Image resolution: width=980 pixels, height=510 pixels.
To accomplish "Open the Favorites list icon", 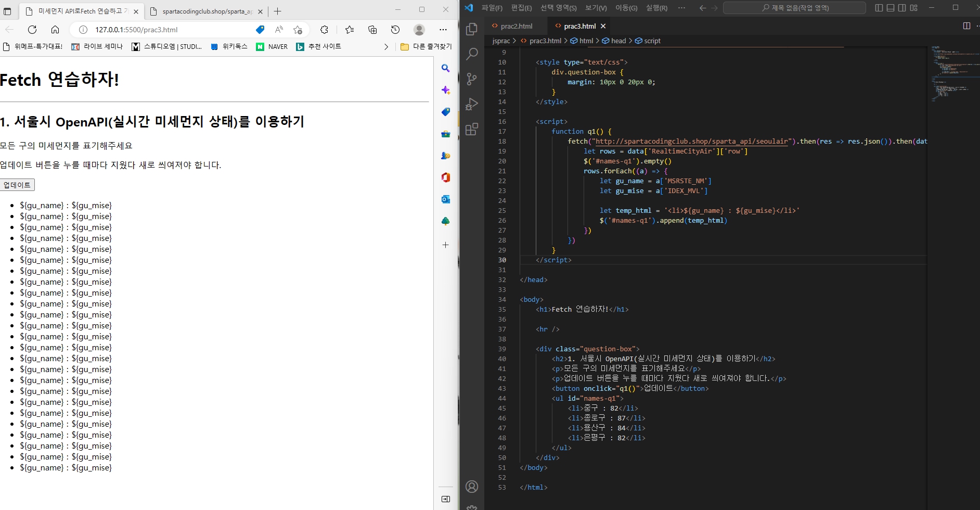I will tap(350, 30).
